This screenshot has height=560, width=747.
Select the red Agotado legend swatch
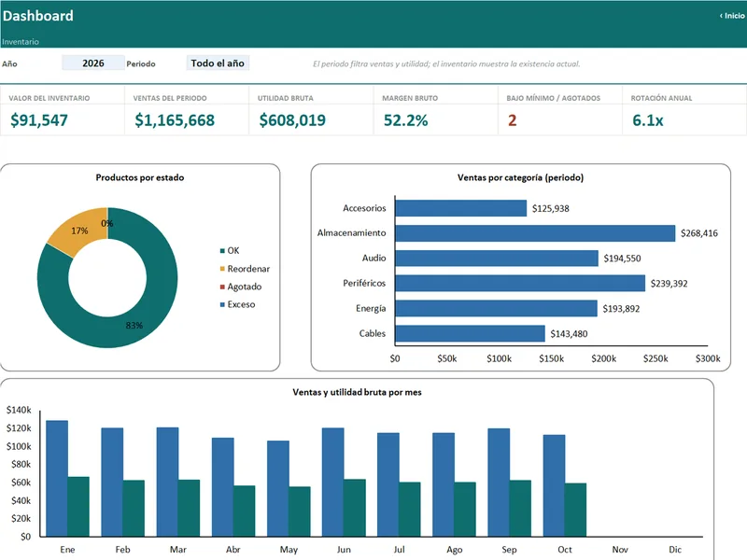[222, 287]
